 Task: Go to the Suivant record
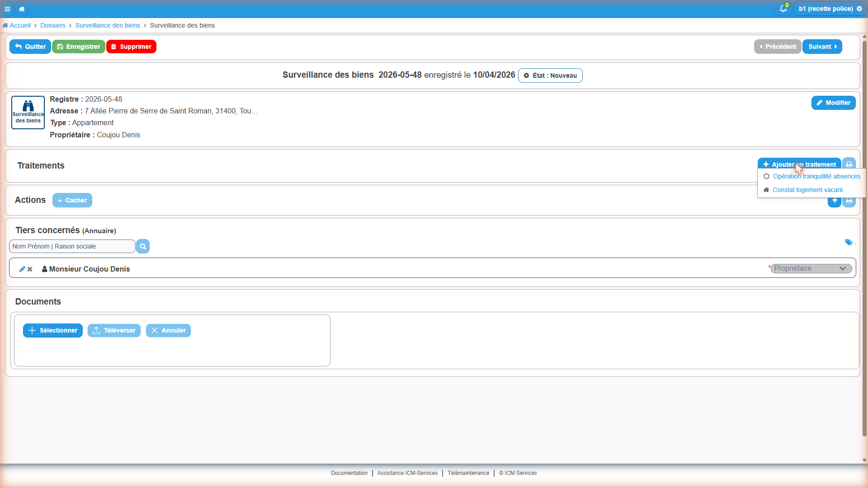point(822,47)
